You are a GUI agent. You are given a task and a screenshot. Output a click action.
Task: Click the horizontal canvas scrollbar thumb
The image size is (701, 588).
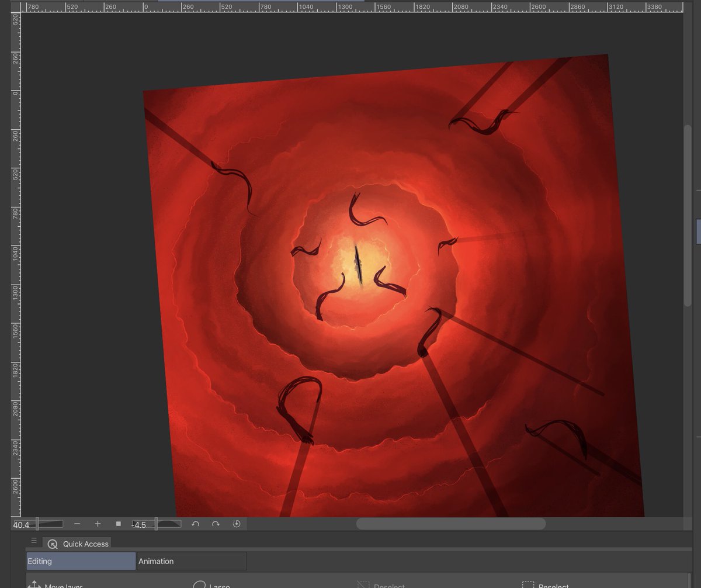tap(451, 524)
